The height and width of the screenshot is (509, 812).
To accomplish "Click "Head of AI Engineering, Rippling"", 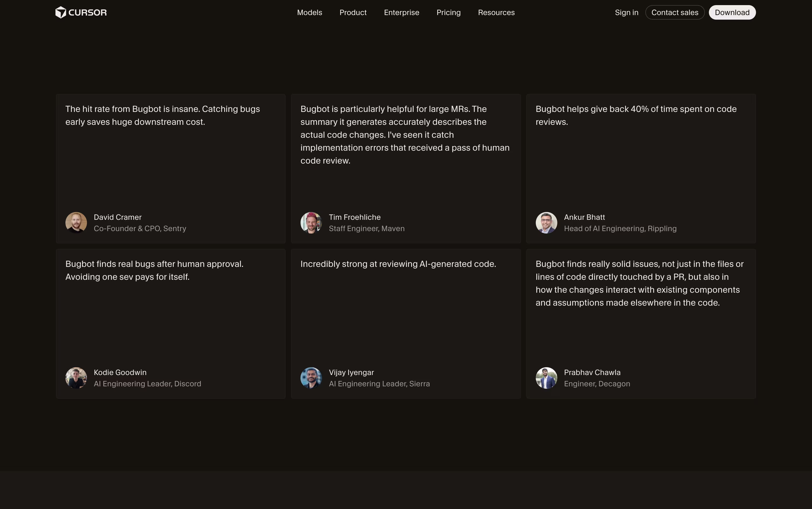I will [620, 229].
